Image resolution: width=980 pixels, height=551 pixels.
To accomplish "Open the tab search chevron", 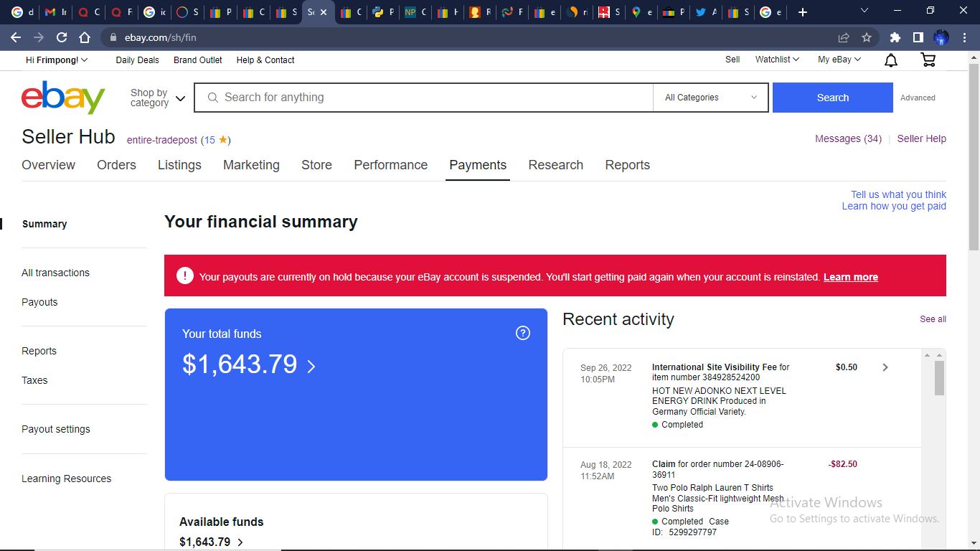I will click(864, 11).
